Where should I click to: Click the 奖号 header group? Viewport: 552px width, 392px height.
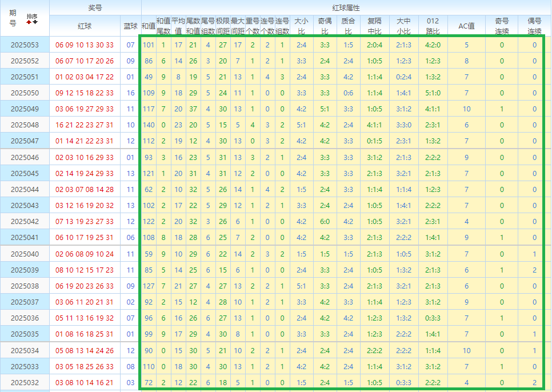click(95, 8)
